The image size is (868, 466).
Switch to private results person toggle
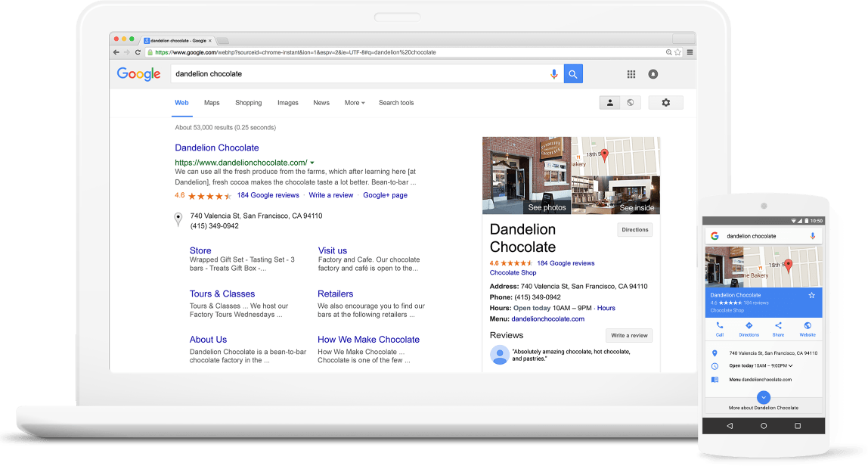610,103
